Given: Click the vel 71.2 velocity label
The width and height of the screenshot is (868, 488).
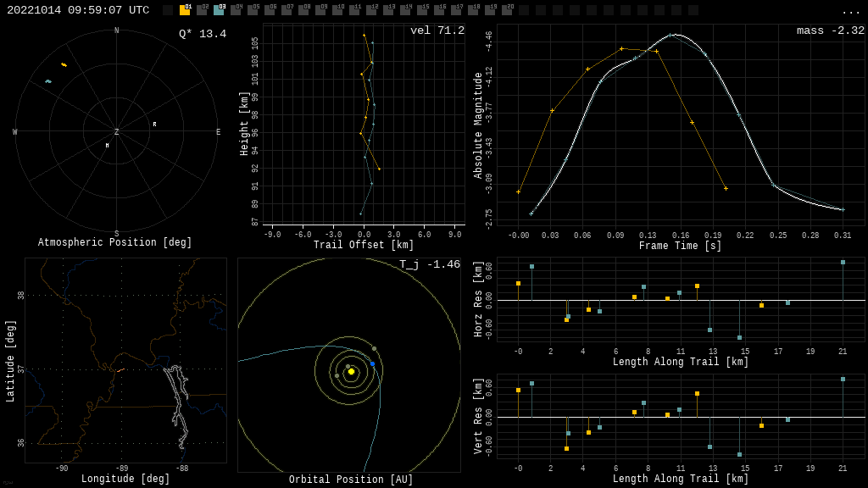Looking at the screenshot, I should 437,30.
